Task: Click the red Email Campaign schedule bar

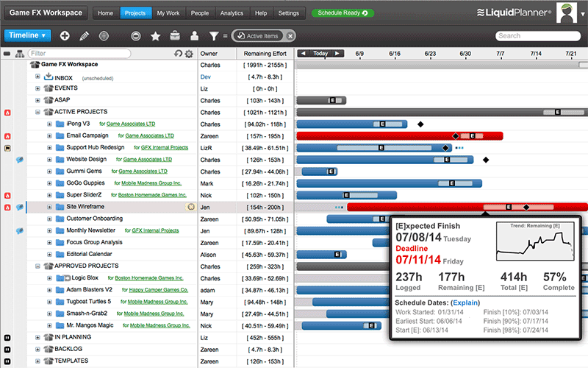Action: click(399, 136)
